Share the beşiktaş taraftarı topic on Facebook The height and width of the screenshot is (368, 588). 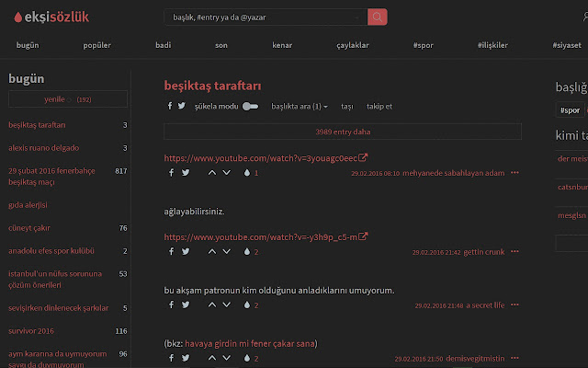click(169, 106)
